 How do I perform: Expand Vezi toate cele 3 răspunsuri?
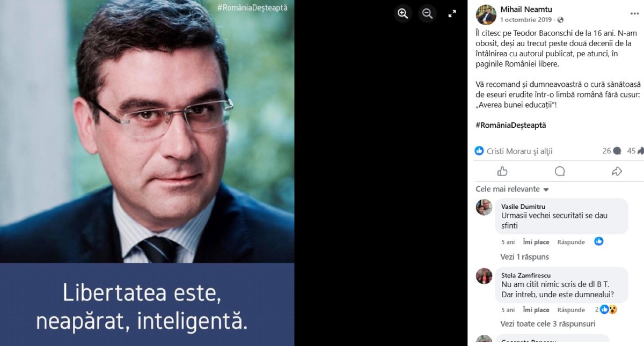[x=547, y=323]
